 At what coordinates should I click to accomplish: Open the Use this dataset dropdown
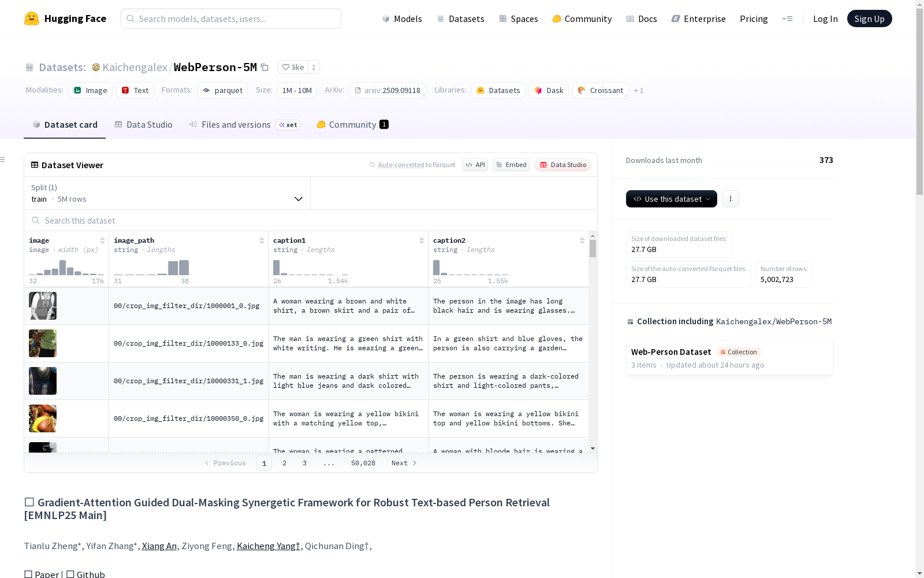[672, 199]
